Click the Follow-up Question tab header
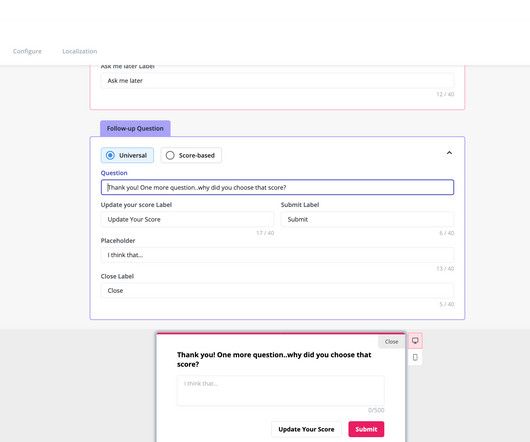 [x=135, y=128]
